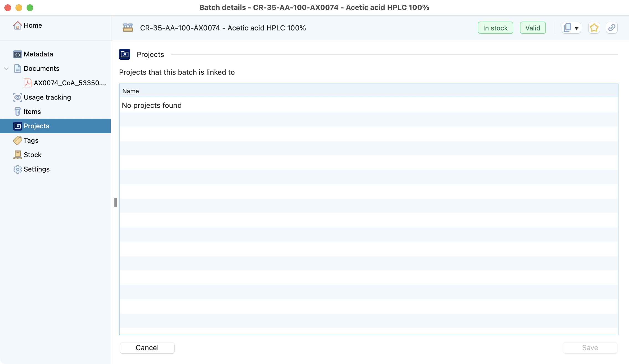Viewport: 629px width, 364px height.
Task: Toggle favorite star for this batch
Action: tap(594, 28)
